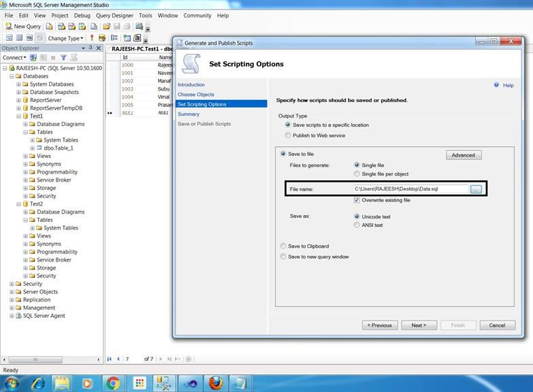Select ANSI text save format
Screen dimensions: 533x392
coord(357,225)
